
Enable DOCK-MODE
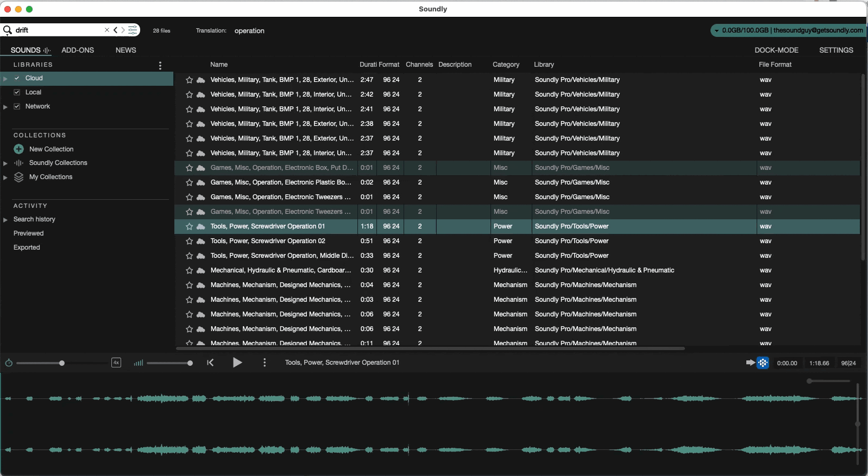776,50
